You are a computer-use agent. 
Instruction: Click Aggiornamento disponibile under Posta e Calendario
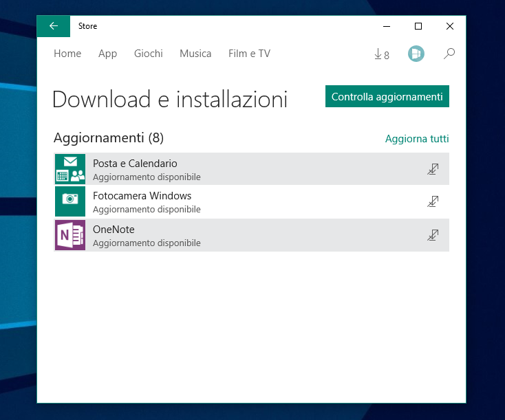[x=147, y=177]
